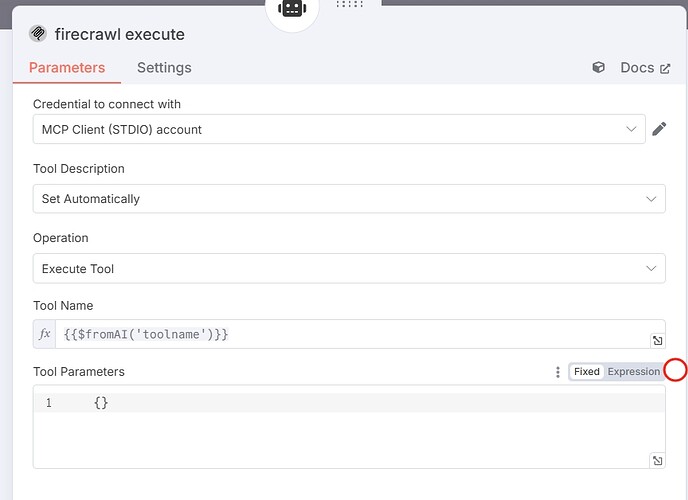
Task: Click the firecrawl execute node title
Action: (x=119, y=34)
